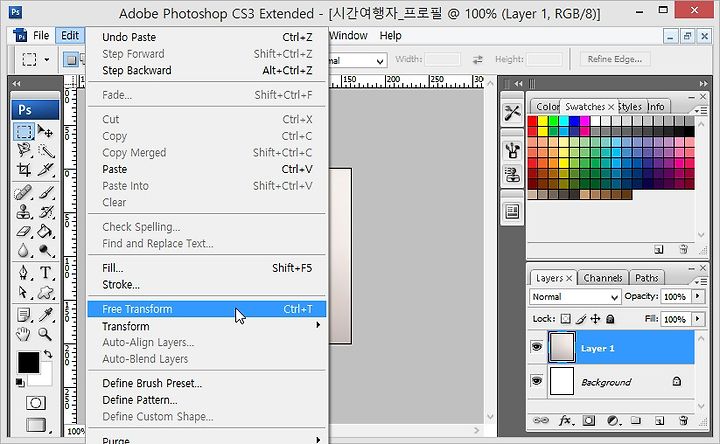Select the History Brush tool
The image size is (720, 444).
click(x=45, y=212)
